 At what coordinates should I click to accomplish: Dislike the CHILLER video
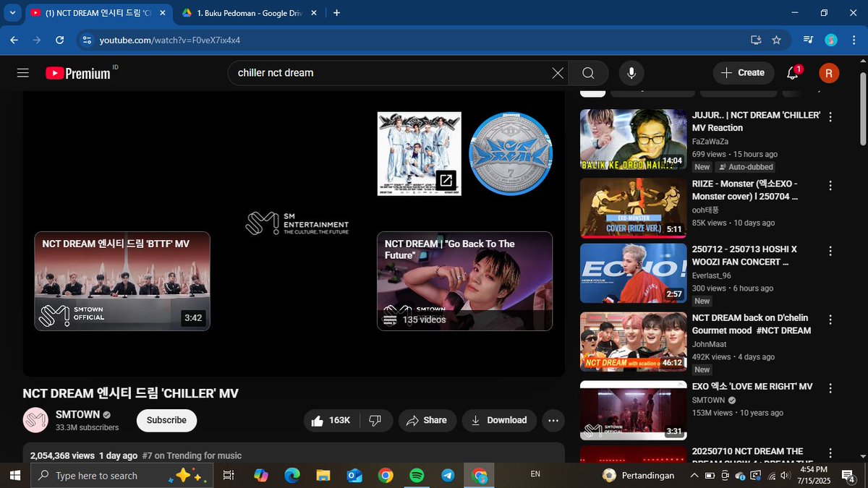click(x=375, y=420)
